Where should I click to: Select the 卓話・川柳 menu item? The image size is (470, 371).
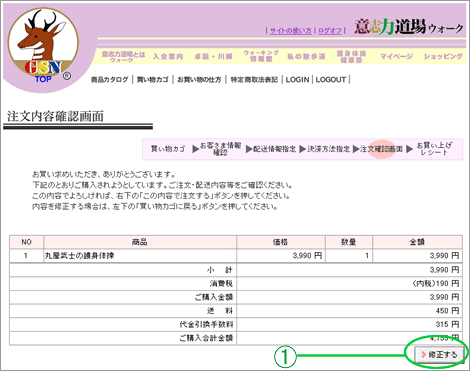click(x=213, y=57)
